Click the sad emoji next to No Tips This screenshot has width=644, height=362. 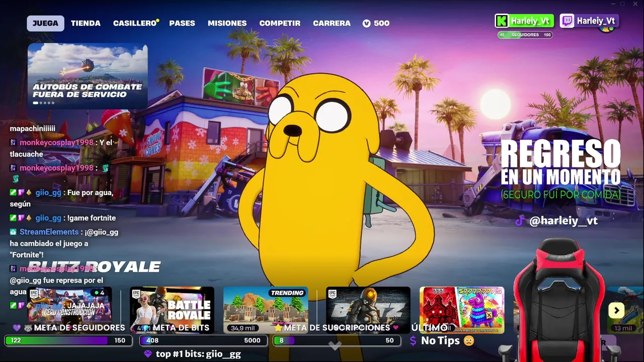(469, 341)
